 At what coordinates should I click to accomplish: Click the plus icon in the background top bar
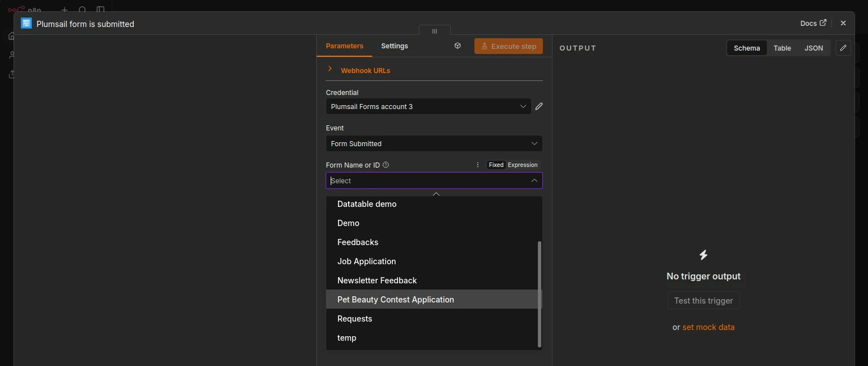point(65,10)
